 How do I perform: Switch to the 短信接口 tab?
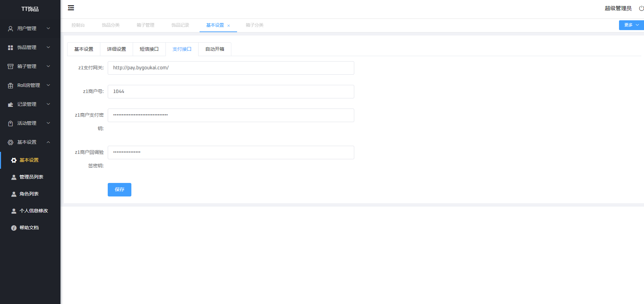pyautogui.click(x=149, y=49)
